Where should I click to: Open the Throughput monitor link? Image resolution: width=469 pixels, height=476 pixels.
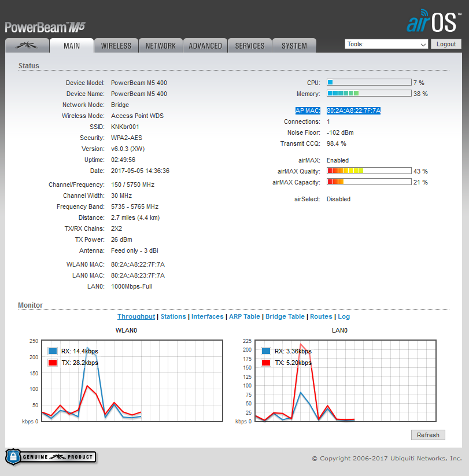pyautogui.click(x=136, y=316)
